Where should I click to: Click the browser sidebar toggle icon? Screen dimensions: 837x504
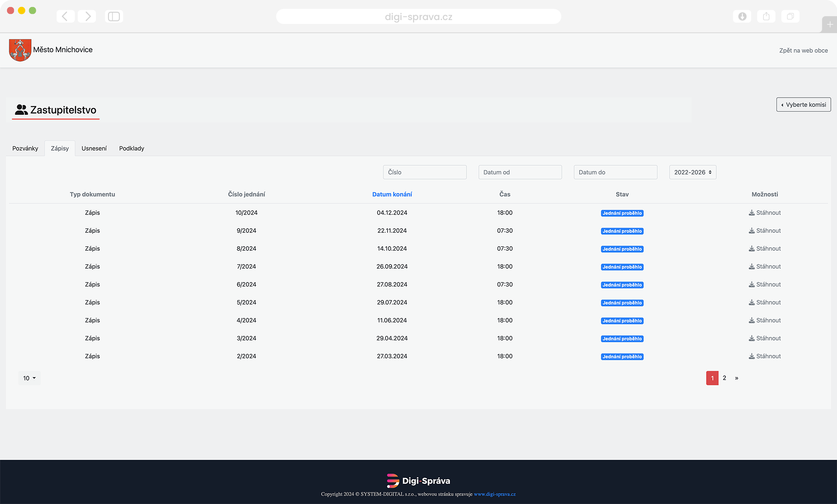[114, 17]
